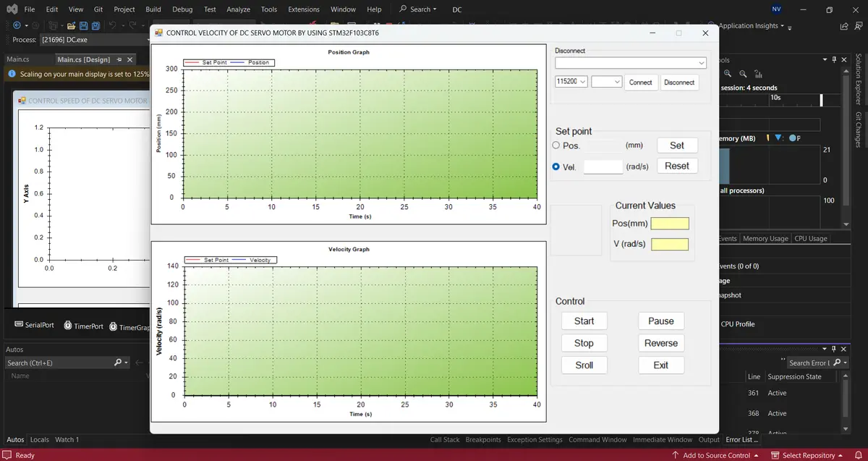Open the Error List search options dropdown

point(845,363)
